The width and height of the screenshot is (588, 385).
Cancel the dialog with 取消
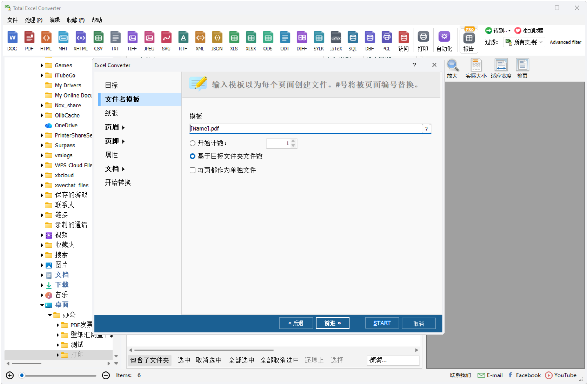[x=418, y=323]
